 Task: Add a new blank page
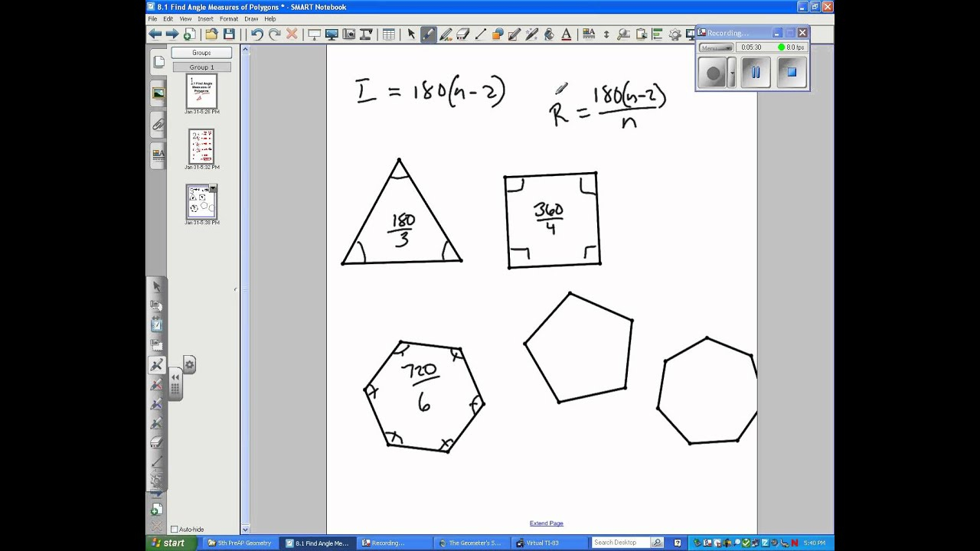(x=190, y=34)
